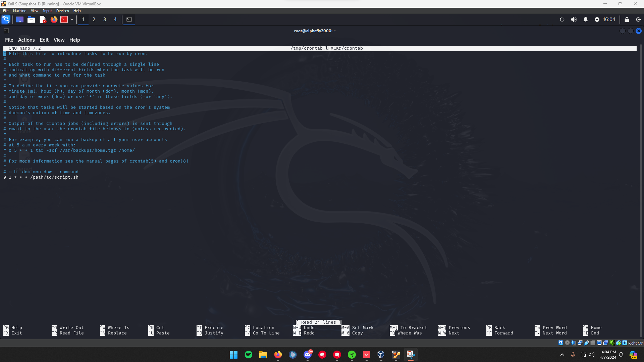The width and height of the screenshot is (644, 362).
Task: Open the Kali applications menu icon
Action: point(6,19)
